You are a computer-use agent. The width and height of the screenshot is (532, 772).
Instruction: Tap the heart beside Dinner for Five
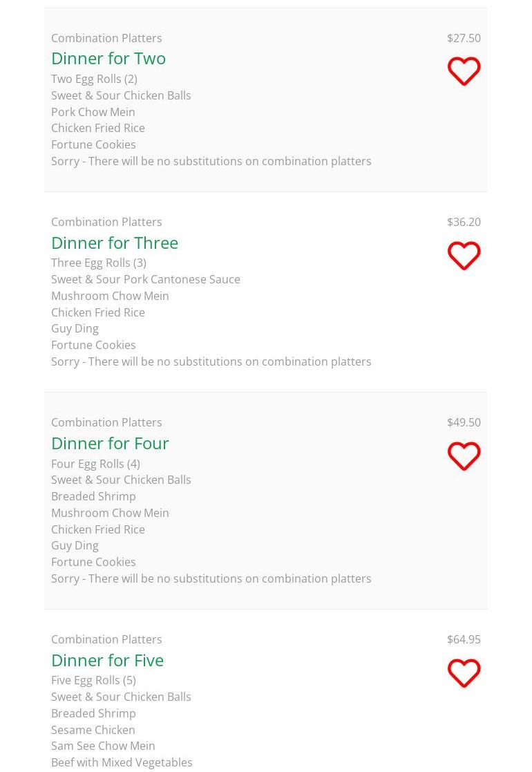464,673
